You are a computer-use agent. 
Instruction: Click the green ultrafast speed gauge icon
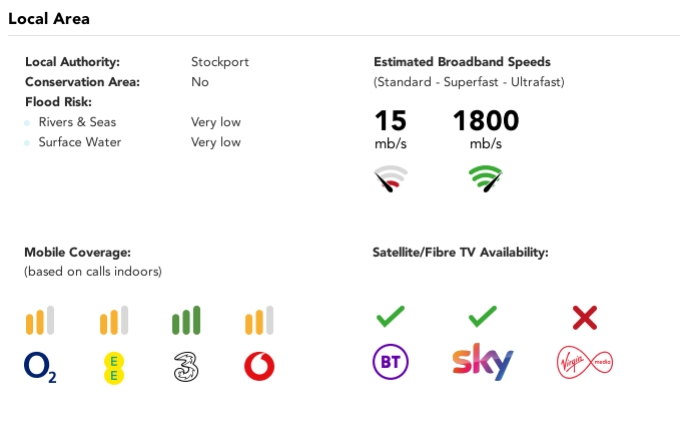(x=486, y=178)
